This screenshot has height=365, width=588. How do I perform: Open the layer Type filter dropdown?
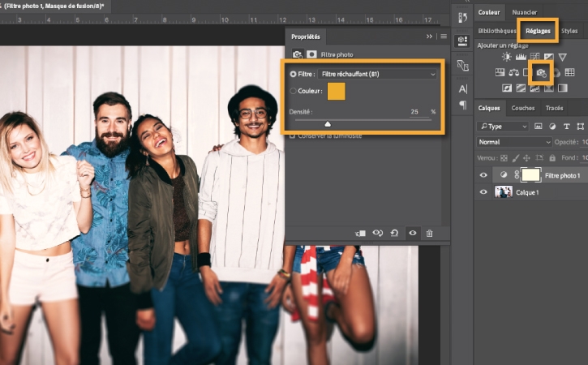coord(504,127)
